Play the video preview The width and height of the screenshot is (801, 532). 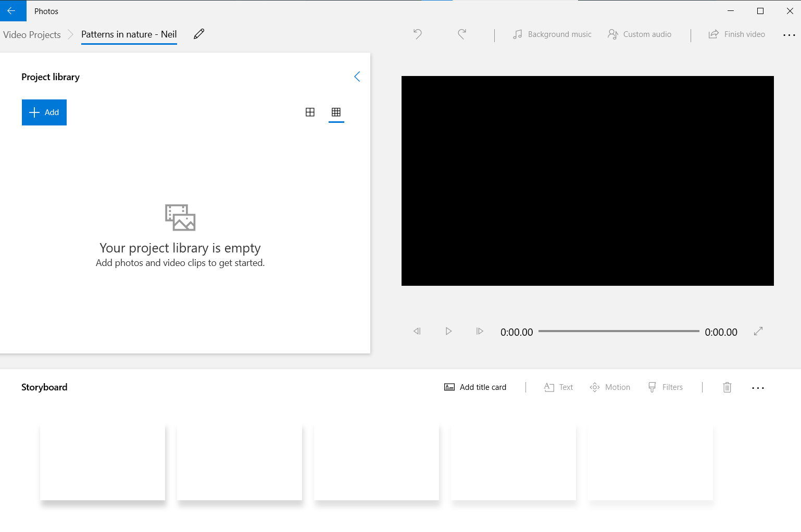[x=448, y=331]
